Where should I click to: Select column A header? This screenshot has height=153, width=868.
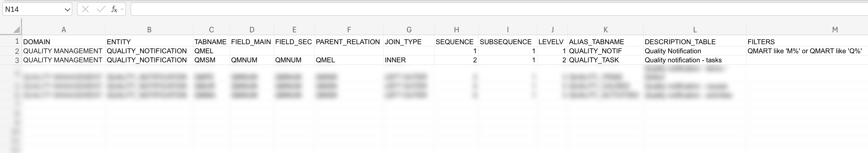63,30
